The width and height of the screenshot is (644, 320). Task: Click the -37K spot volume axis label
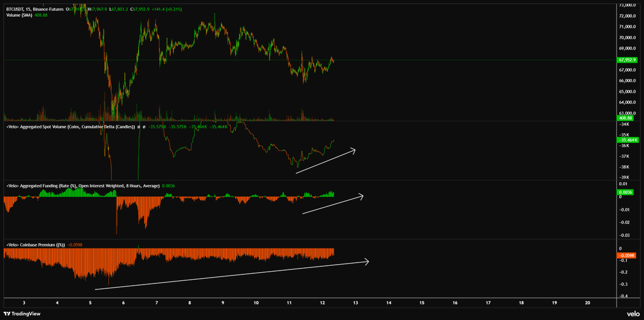click(x=623, y=156)
